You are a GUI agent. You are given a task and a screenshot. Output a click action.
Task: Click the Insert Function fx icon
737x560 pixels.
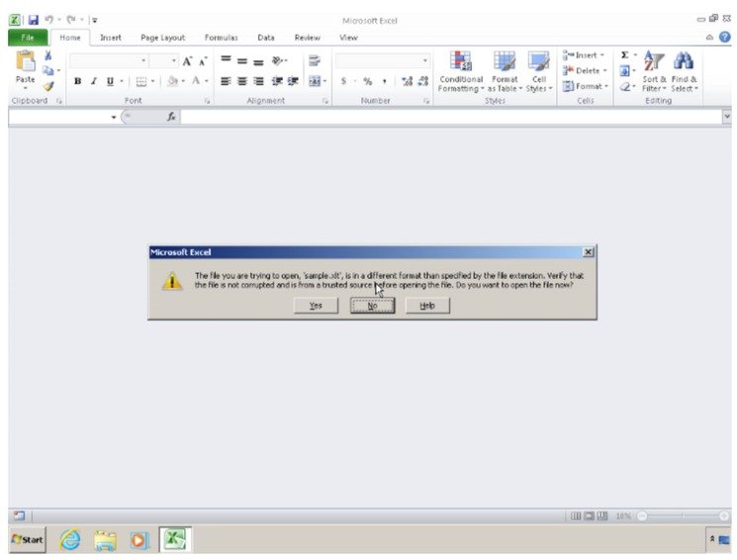[x=171, y=116]
